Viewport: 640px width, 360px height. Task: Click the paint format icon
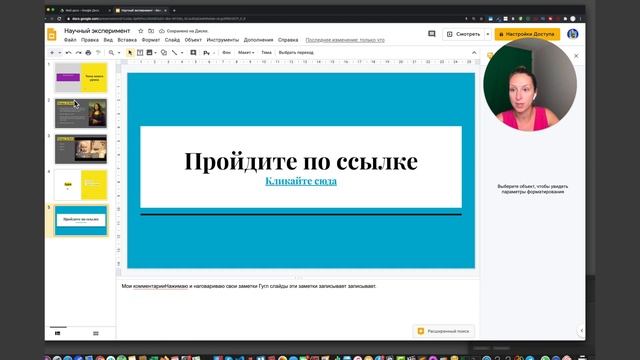point(98,53)
